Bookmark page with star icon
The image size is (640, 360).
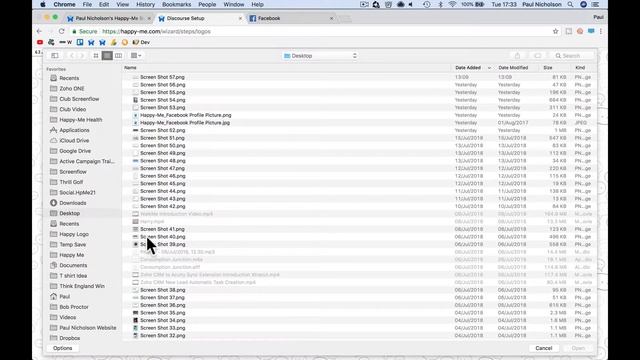tap(556, 31)
